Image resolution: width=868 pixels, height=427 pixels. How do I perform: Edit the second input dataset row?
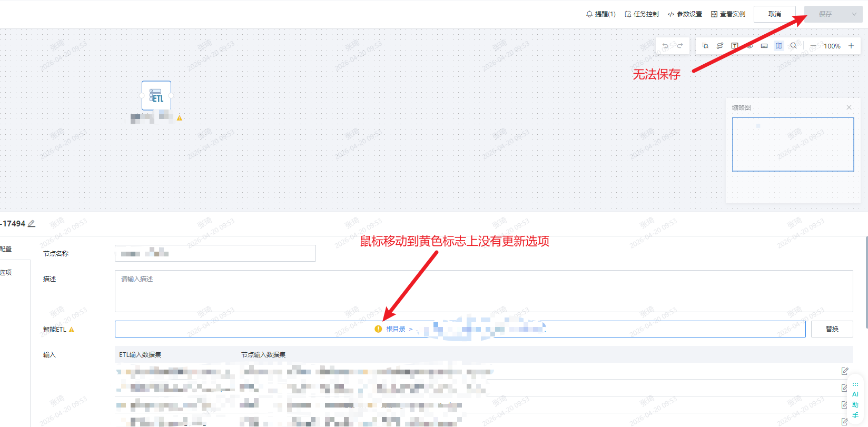pos(845,388)
